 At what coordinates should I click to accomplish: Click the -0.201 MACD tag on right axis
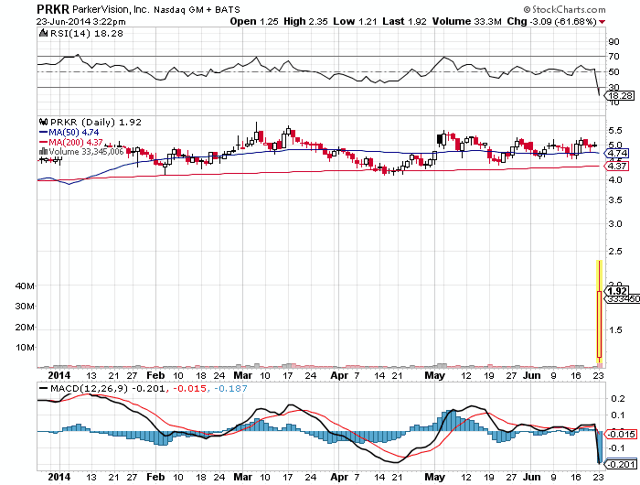click(x=620, y=465)
